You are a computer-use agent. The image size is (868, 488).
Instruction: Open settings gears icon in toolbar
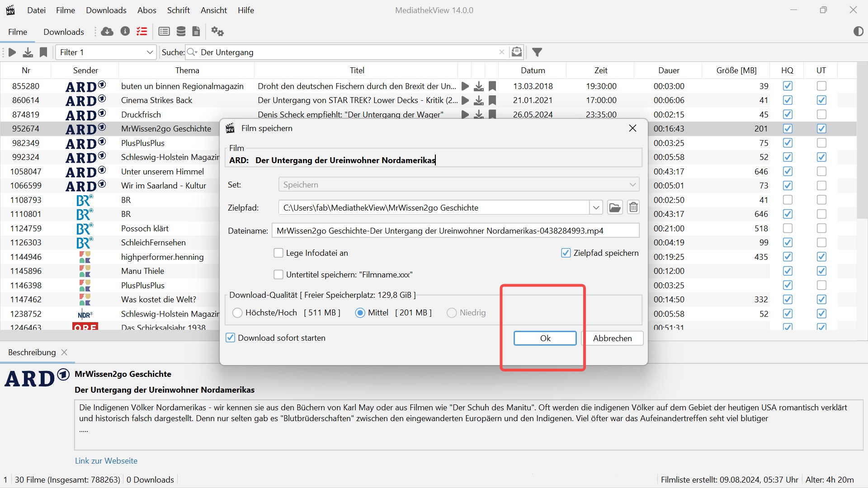tap(217, 31)
